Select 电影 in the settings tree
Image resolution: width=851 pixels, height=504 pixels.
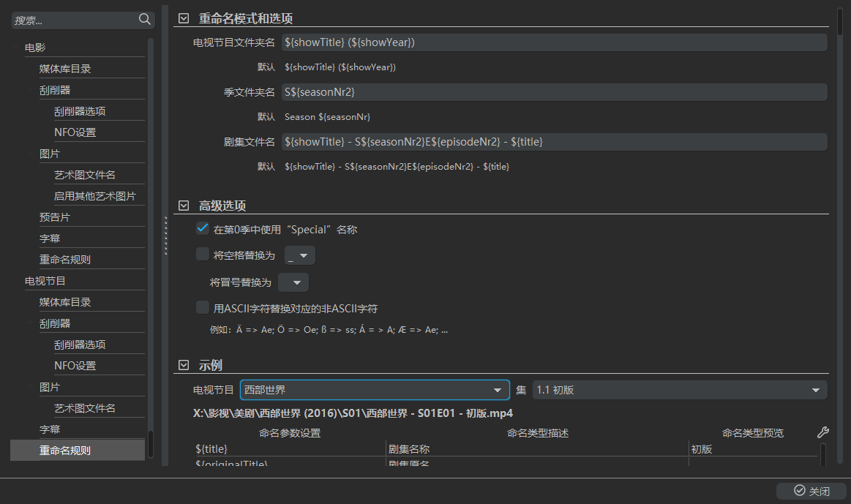(x=35, y=48)
